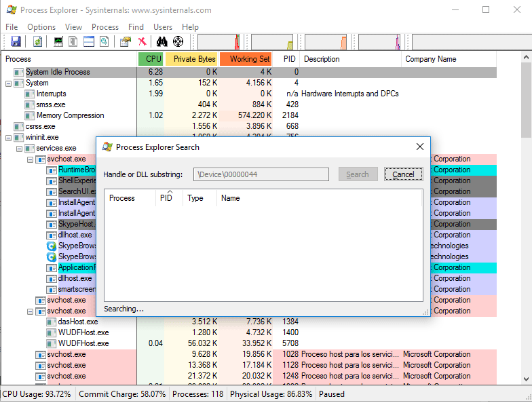Click the Handle or DLL substring field
The width and height of the screenshot is (532, 403).
[261, 174]
